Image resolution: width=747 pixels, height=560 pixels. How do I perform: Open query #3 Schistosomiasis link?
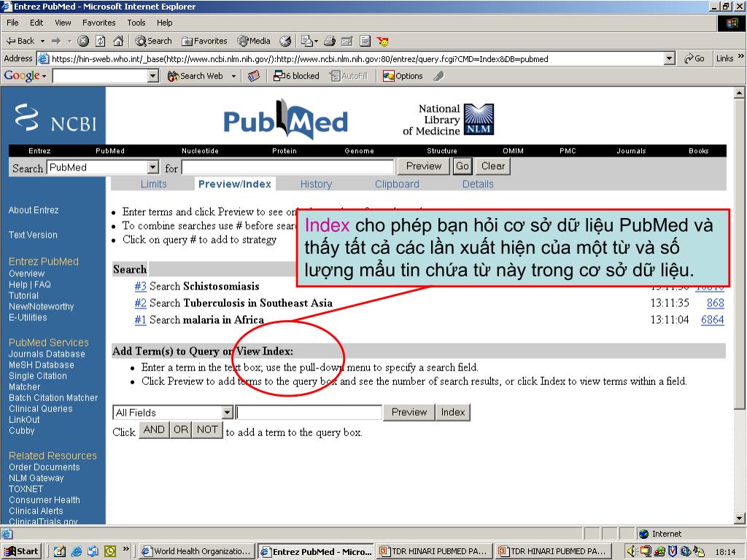140,286
